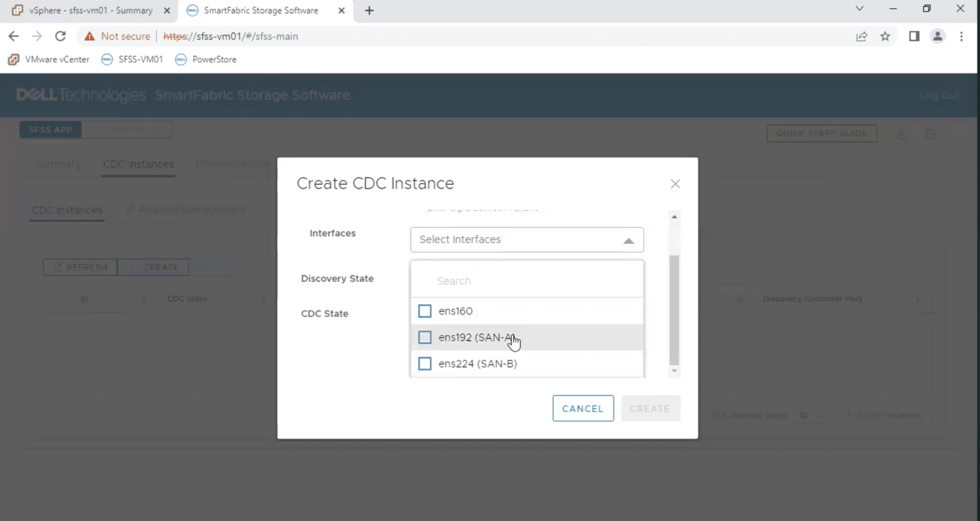The height and width of the screenshot is (521, 980).
Task: Check the ens224 (SAN-B) checkbox
Action: pos(425,364)
